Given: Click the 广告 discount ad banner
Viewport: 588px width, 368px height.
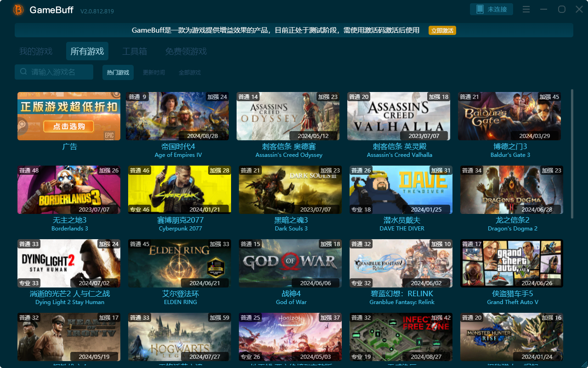Looking at the screenshot, I should (68, 116).
